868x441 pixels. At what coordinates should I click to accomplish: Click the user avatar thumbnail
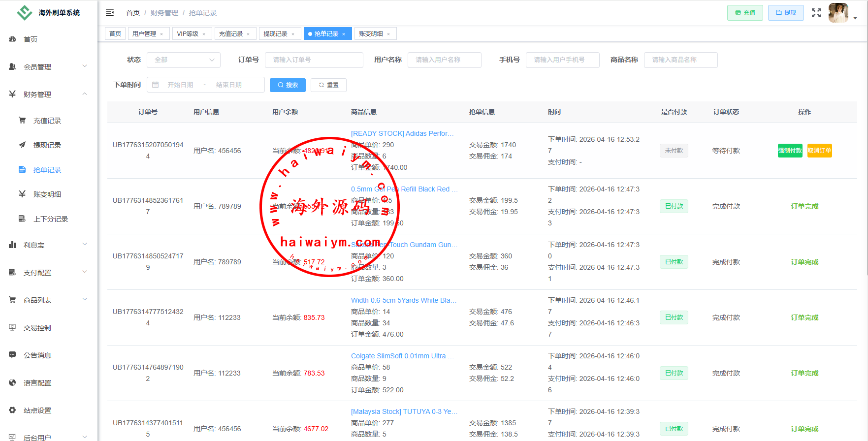[838, 13]
